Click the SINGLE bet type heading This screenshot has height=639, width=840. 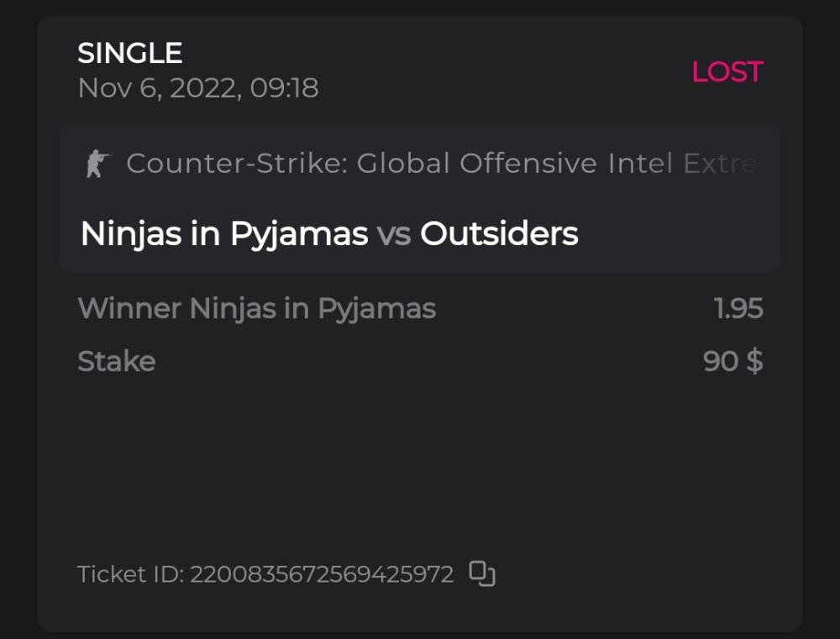tap(129, 54)
